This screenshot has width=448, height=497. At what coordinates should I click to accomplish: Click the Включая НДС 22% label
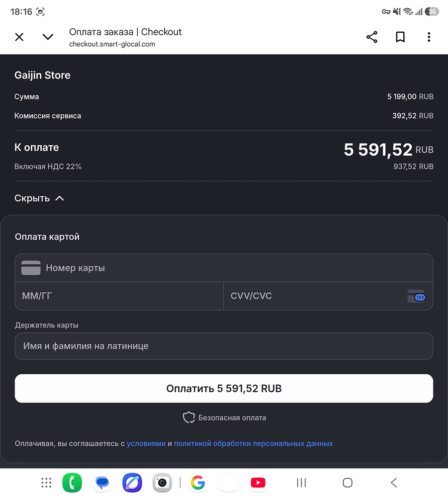coord(48,166)
